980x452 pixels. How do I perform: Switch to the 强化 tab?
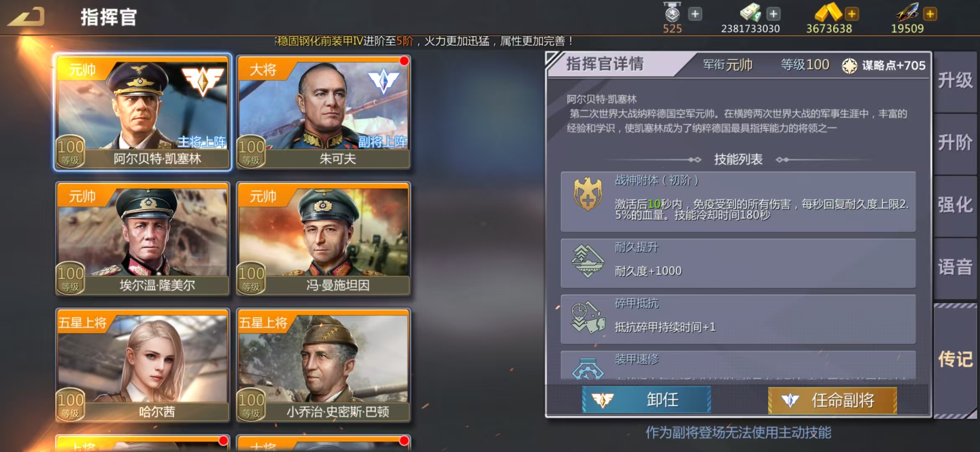955,205
